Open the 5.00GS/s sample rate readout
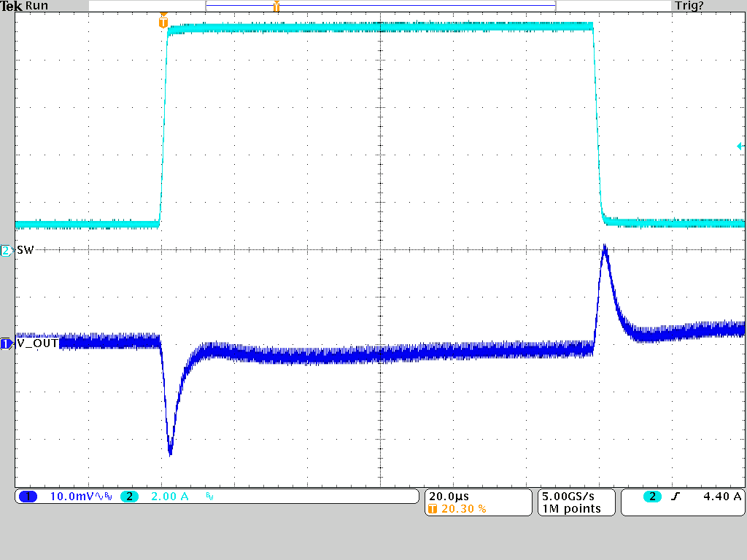 pyautogui.click(x=567, y=495)
